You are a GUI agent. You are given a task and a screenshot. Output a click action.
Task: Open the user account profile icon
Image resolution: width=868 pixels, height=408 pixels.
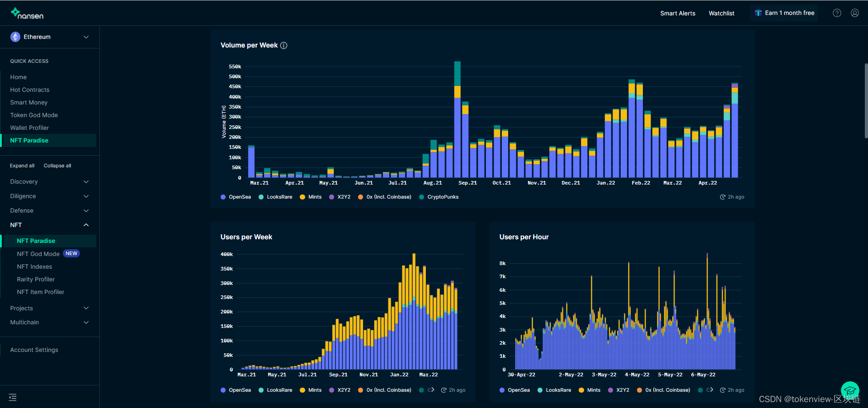(855, 13)
